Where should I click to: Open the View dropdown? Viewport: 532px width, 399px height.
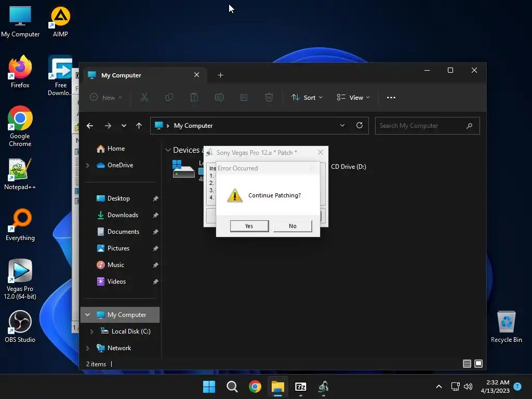[x=353, y=97]
